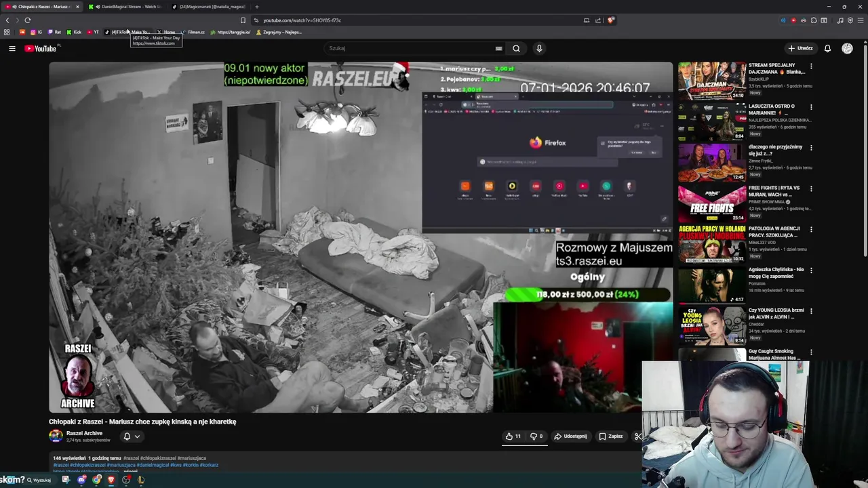This screenshot has width=868, height=488.
Task: Click the YouTube search magnifier button
Action: (516, 48)
